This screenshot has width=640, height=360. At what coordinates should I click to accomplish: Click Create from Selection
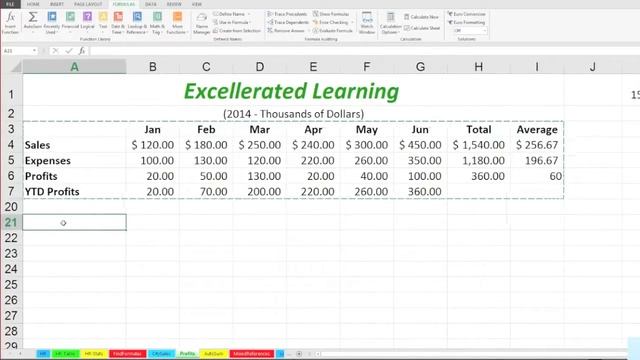coord(237,31)
